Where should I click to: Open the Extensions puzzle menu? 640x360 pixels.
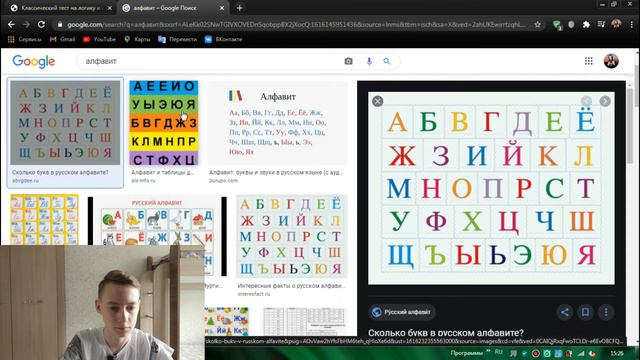[x=586, y=24]
